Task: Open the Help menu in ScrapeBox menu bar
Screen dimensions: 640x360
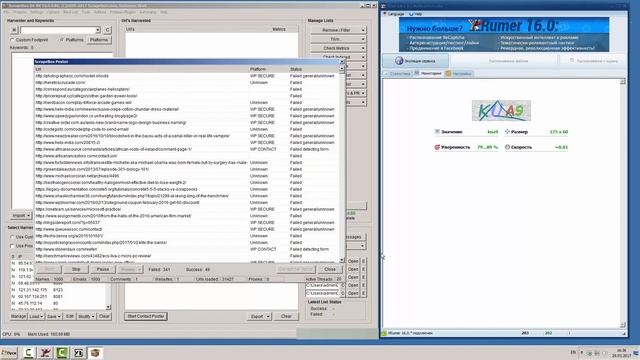Action: (x=164, y=12)
